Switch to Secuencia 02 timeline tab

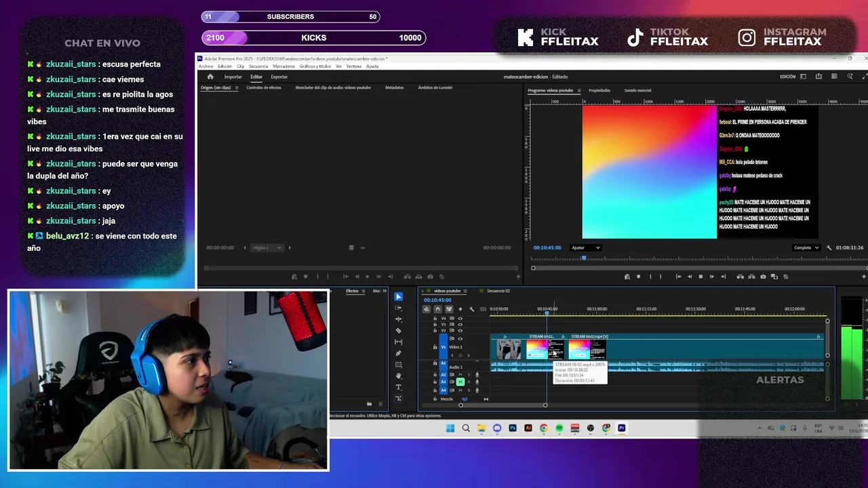click(498, 291)
